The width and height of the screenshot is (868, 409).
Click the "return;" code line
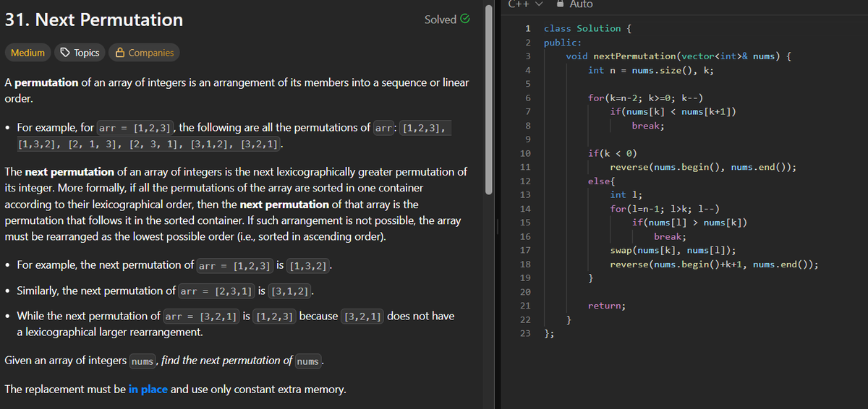(x=608, y=306)
